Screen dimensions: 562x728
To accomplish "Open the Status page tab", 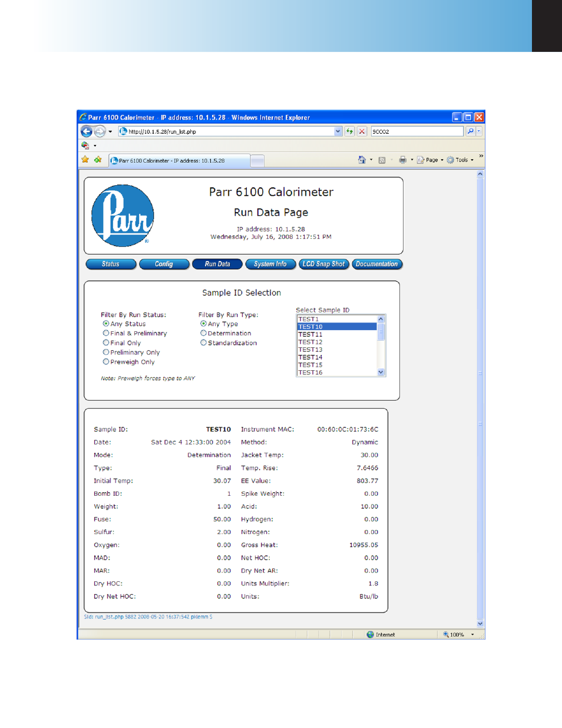I will click(111, 264).
